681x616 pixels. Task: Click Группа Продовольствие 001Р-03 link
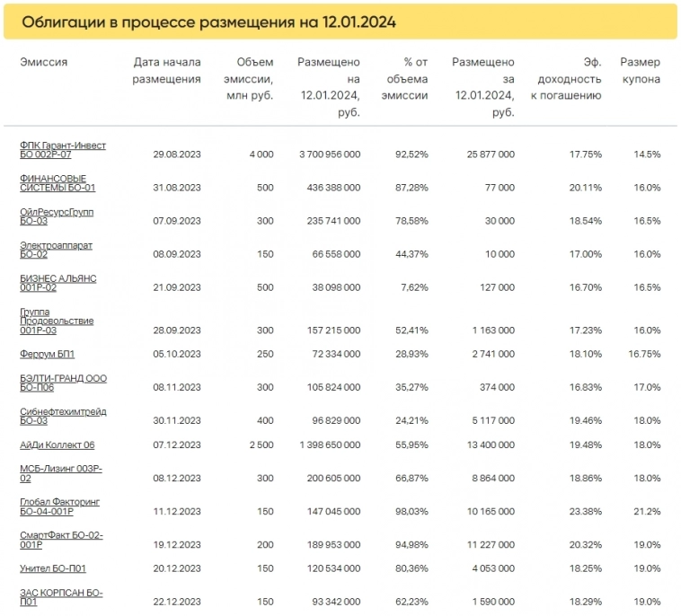pos(56,321)
